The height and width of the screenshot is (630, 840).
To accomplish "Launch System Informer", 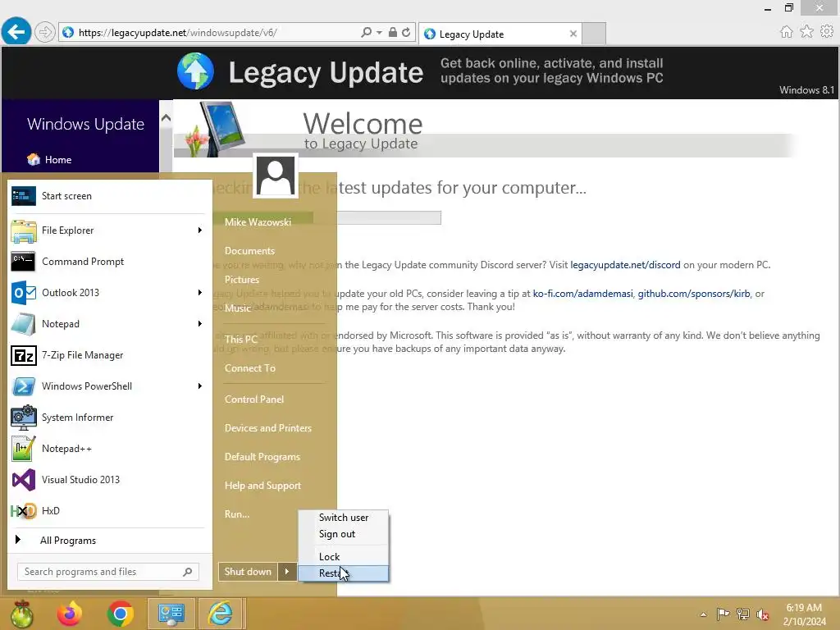I will click(110, 418).
